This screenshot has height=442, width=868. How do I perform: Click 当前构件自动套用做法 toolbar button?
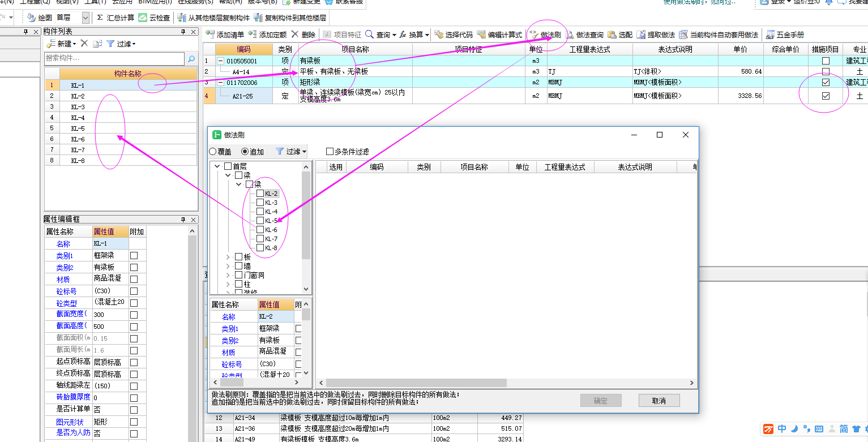coord(719,35)
